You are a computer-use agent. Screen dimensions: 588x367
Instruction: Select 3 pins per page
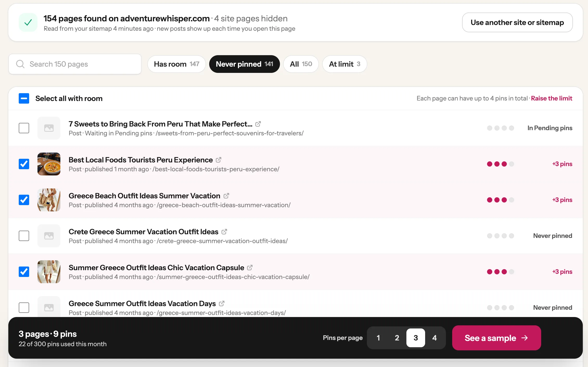point(416,338)
